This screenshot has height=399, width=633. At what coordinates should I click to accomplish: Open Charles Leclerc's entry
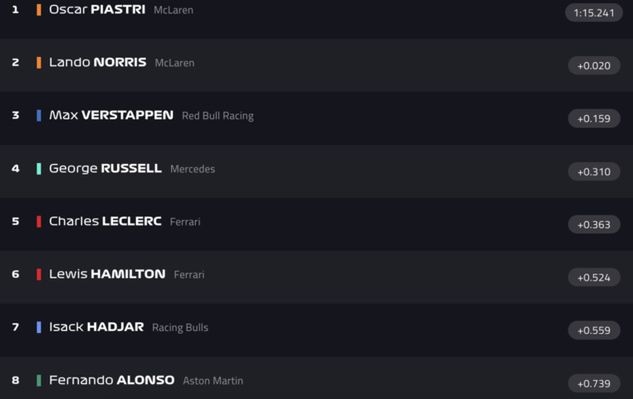coord(316,224)
